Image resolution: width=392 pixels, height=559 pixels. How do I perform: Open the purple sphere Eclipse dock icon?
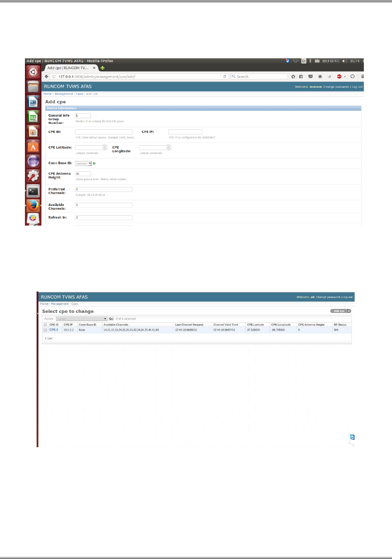coord(33,161)
